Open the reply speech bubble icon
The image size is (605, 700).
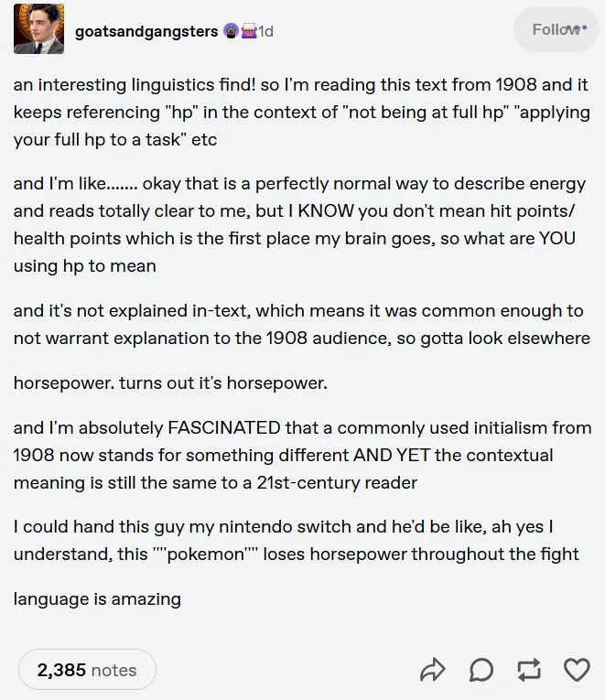point(481,671)
